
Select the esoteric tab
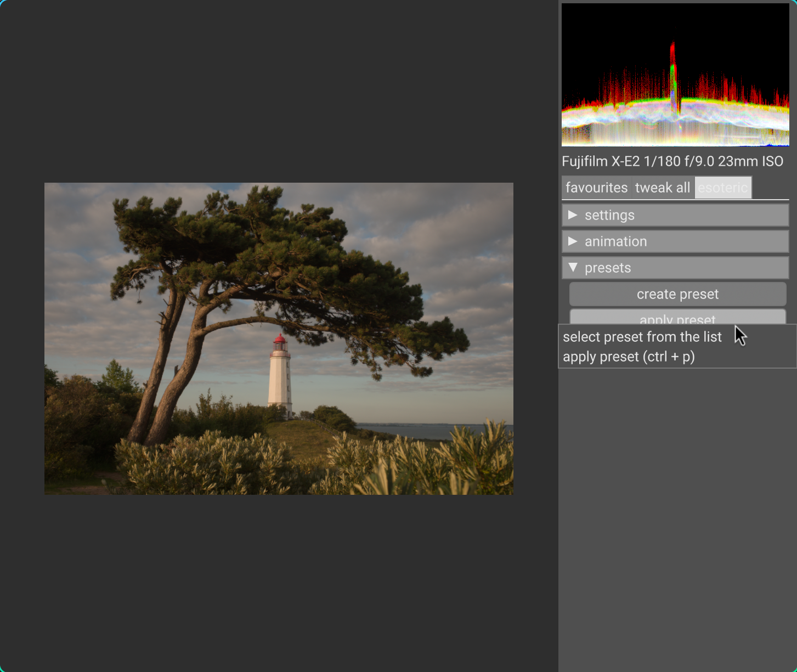(722, 188)
